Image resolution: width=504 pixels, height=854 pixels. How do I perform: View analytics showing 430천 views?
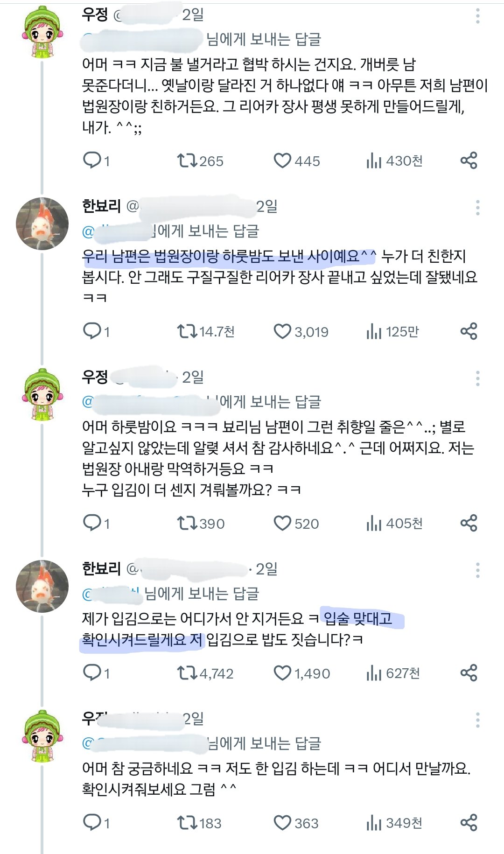tap(374, 161)
